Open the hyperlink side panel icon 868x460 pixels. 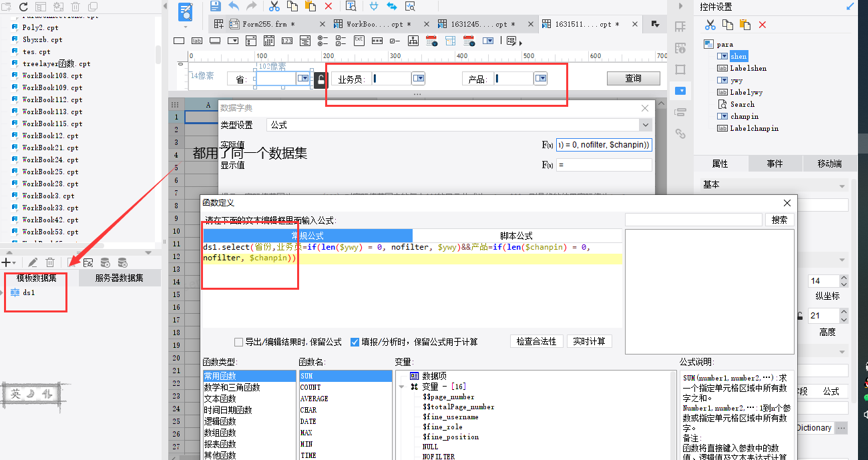(680, 133)
